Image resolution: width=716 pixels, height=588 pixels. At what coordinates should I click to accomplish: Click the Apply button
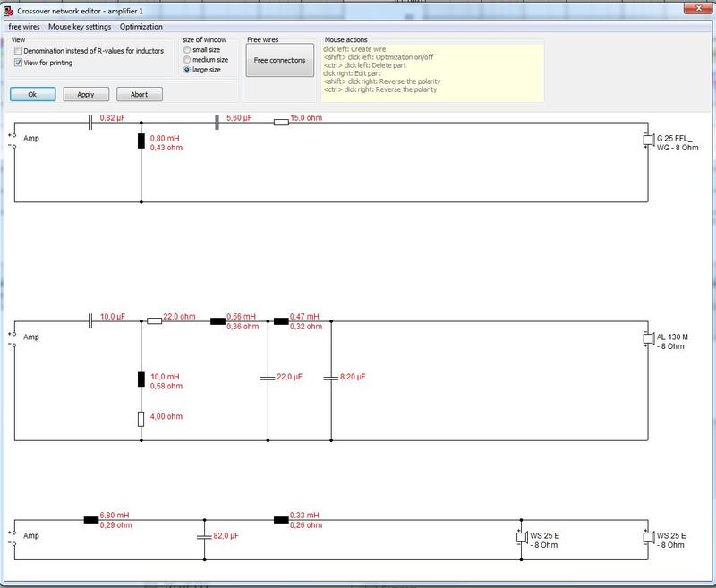pyautogui.click(x=85, y=94)
